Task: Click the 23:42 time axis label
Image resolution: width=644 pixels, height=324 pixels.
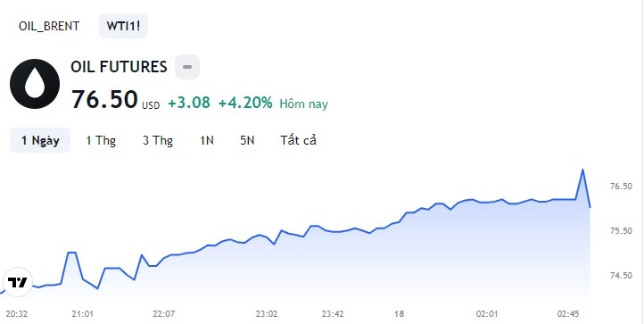Action: (333, 314)
